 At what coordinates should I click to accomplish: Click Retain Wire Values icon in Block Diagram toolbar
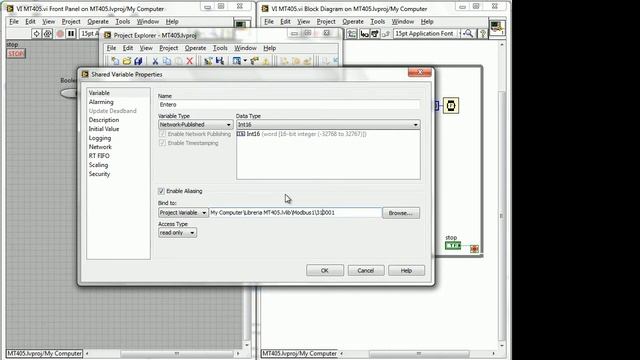click(x=352, y=33)
